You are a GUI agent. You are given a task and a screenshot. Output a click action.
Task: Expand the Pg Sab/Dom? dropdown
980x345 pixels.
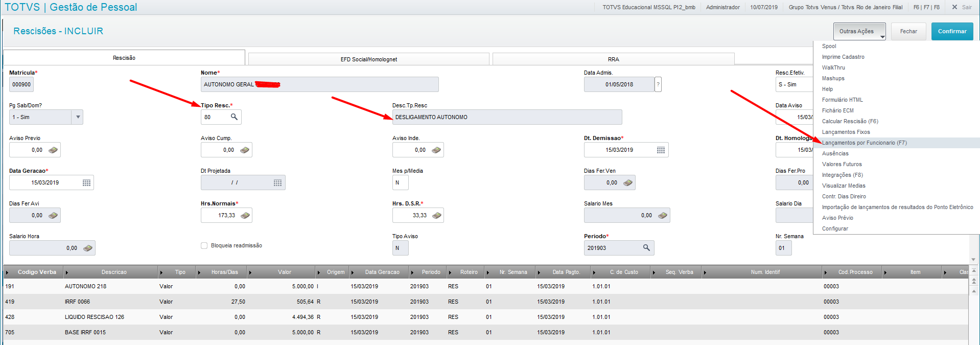pyautogui.click(x=78, y=117)
